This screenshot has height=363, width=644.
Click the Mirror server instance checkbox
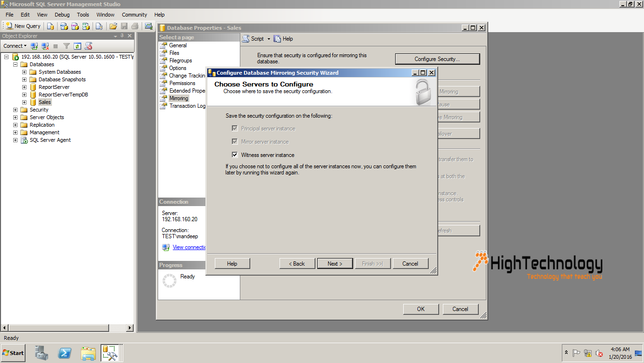(235, 141)
